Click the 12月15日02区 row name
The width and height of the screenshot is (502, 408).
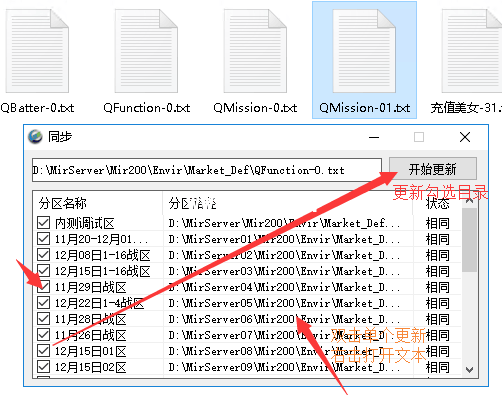coord(91,367)
